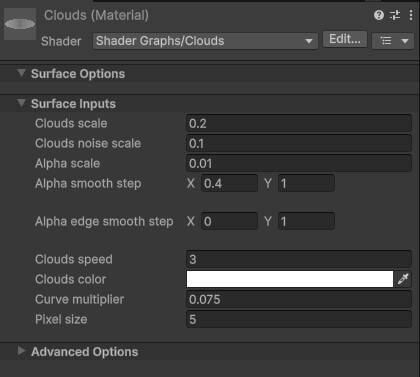Viewport: 420px width, 377px height.
Task: Open the Clouds color white swatch
Action: pyautogui.click(x=290, y=279)
